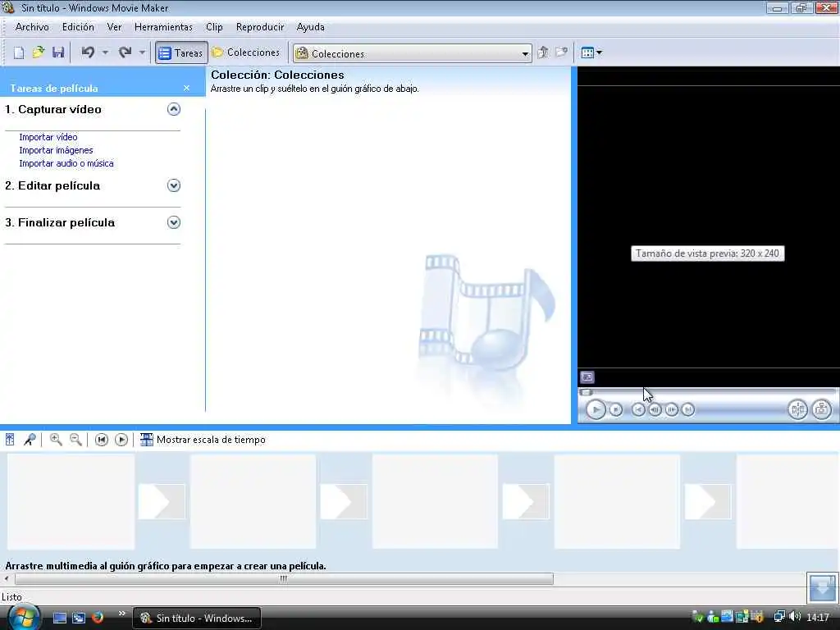Viewport: 840px width, 630px height.
Task: Jump forward to the next clip in monitor
Action: pos(688,410)
